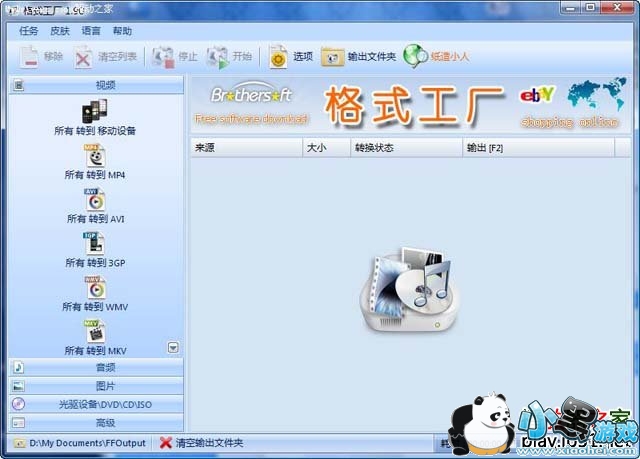This screenshot has height=459, width=640.
Task: Expand the 光驱设备\DVD\CD\ISO section
Action: (96, 404)
